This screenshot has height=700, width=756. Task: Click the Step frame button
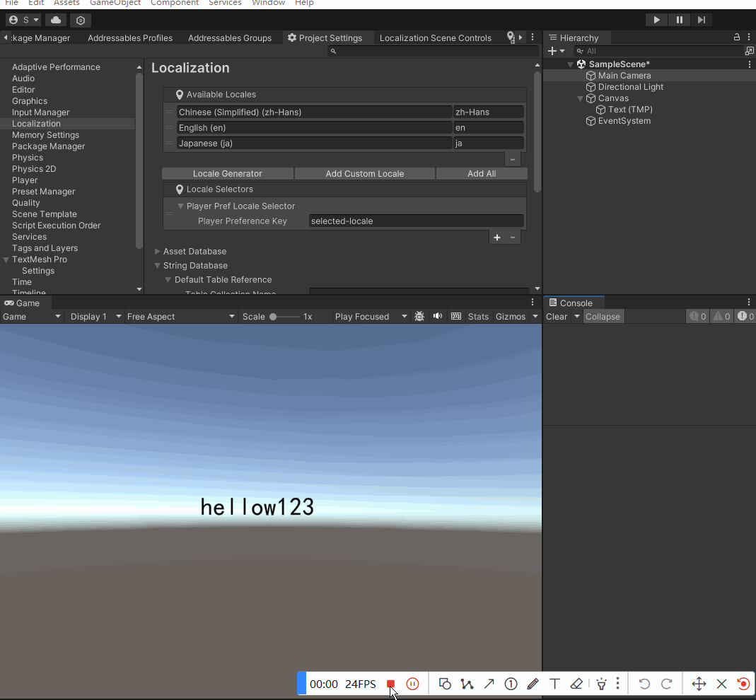click(702, 20)
